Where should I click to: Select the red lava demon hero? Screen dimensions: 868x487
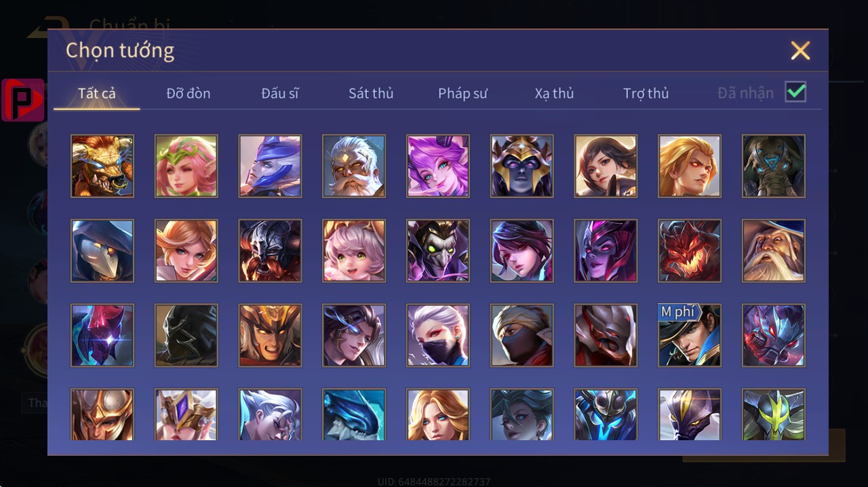pos(690,251)
